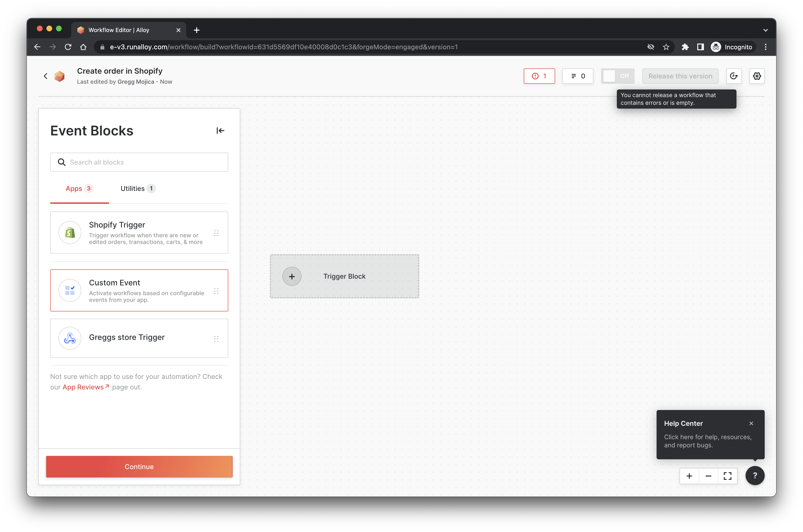Open workflow settings gear
Viewport: 803px width, 532px height.
(x=757, y=76)
